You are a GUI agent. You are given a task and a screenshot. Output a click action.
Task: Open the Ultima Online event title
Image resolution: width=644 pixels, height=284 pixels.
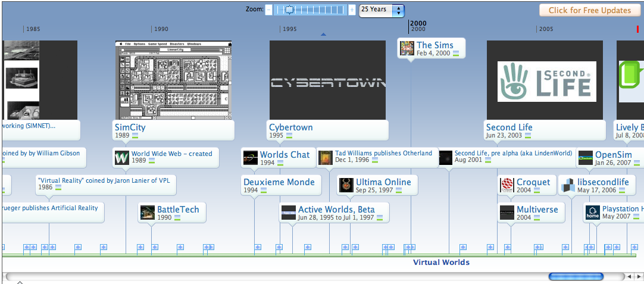[x=383, y=182]
